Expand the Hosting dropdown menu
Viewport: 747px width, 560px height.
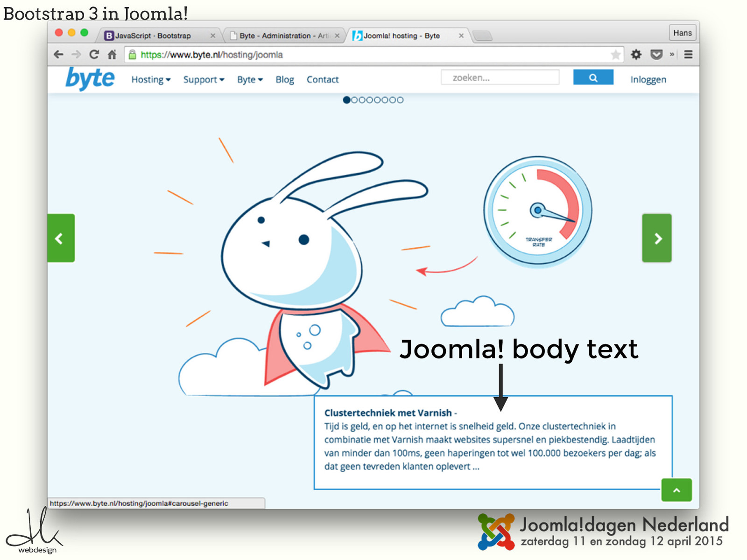click(151, 80)
